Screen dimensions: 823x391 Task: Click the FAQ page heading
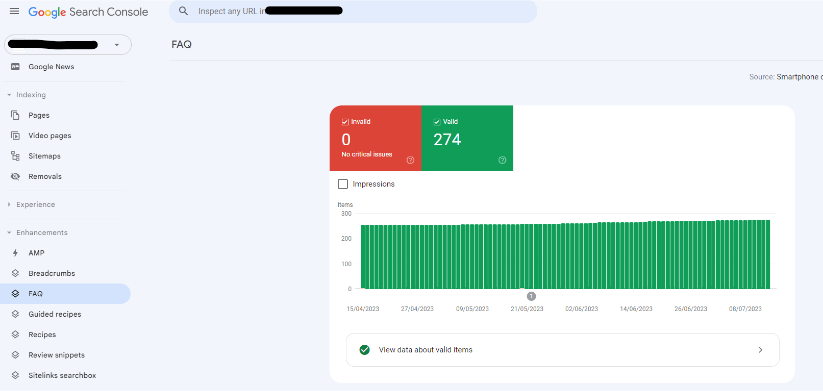pos(182,45)
